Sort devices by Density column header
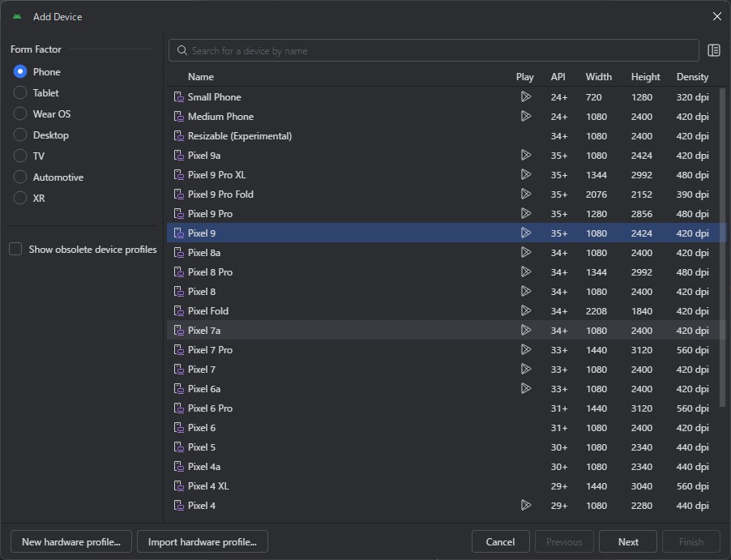 pyautogui.click(x=692, y=77)
